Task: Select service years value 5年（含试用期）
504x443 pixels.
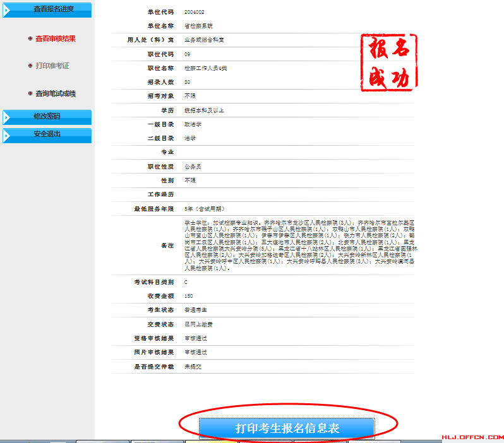Action: (x=205, y=209)
